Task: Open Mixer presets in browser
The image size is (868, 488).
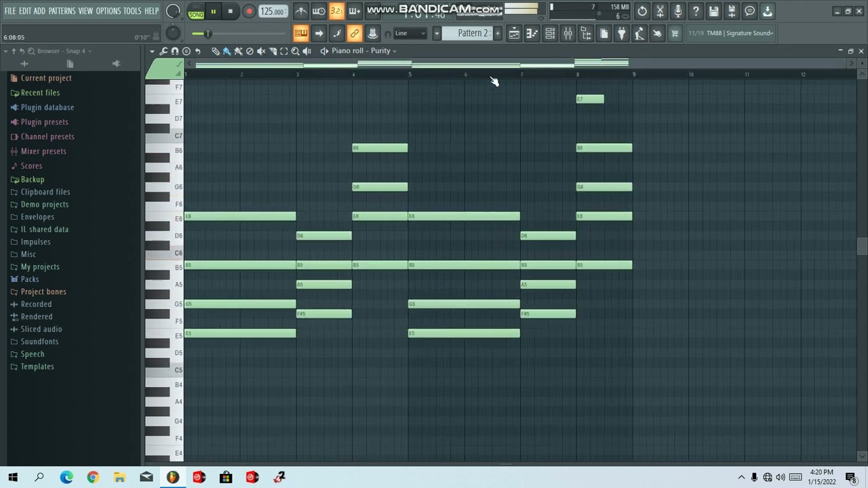Action: (x=43, y=151)
